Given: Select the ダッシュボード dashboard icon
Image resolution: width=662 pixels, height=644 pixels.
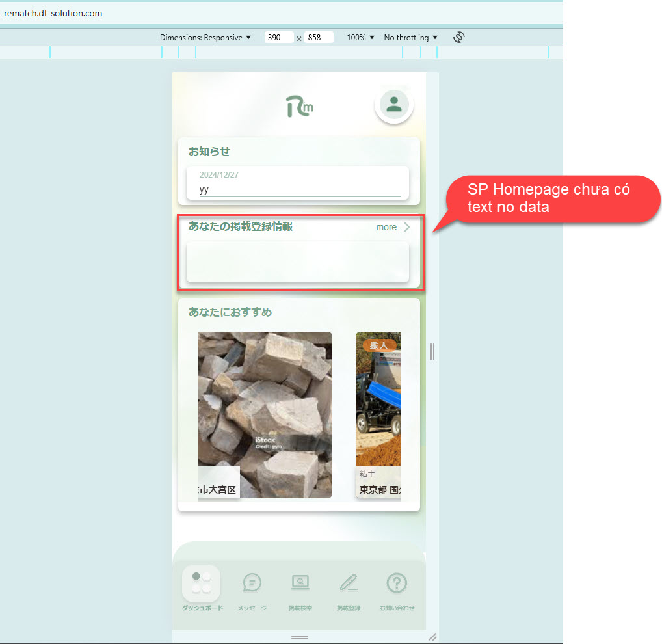Looking at the screenshot, I should [202, 584].
